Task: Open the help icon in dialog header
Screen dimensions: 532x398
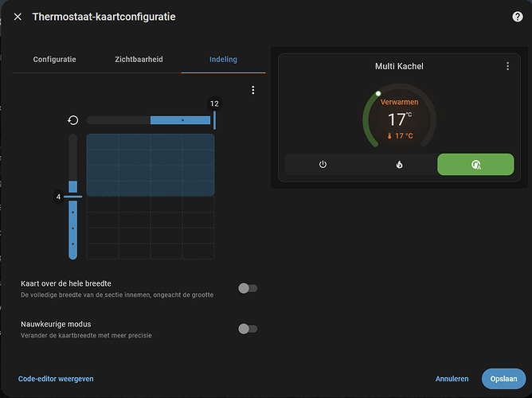Action: (517, 17)
